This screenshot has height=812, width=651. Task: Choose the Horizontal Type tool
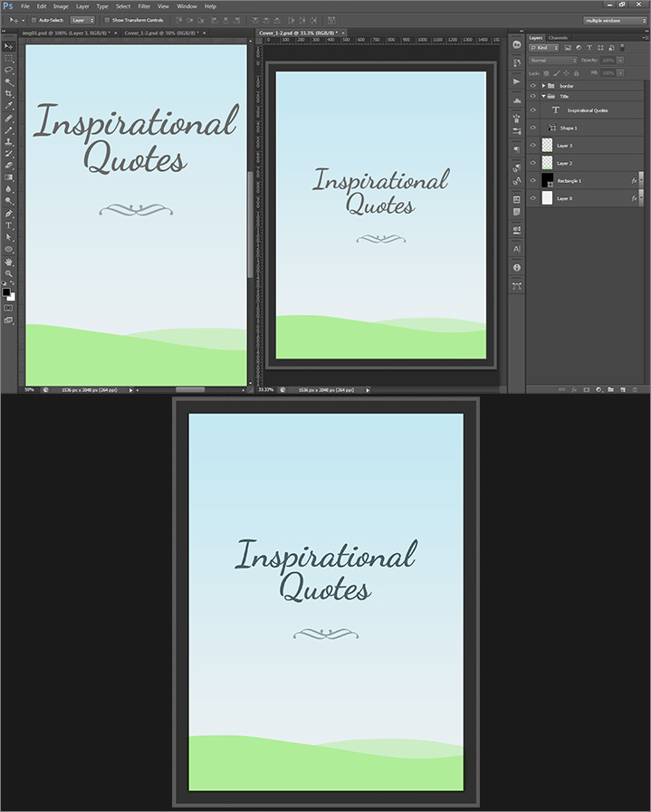[9, 224]
